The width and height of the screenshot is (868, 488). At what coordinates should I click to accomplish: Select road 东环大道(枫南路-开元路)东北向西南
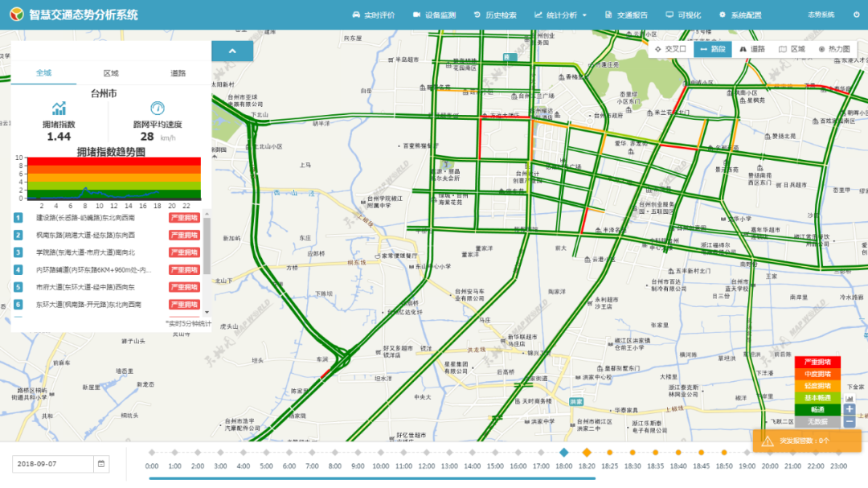[x=88, y=304]
